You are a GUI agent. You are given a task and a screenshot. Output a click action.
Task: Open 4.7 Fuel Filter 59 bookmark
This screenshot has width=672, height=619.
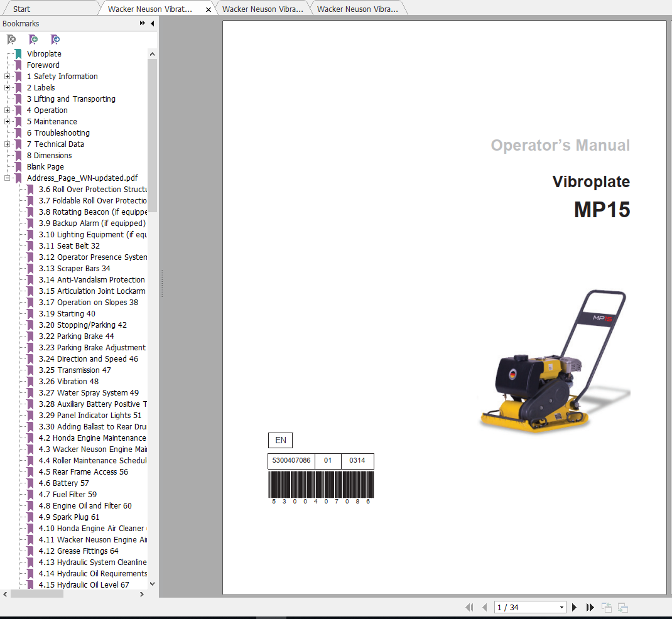(68, 494)
